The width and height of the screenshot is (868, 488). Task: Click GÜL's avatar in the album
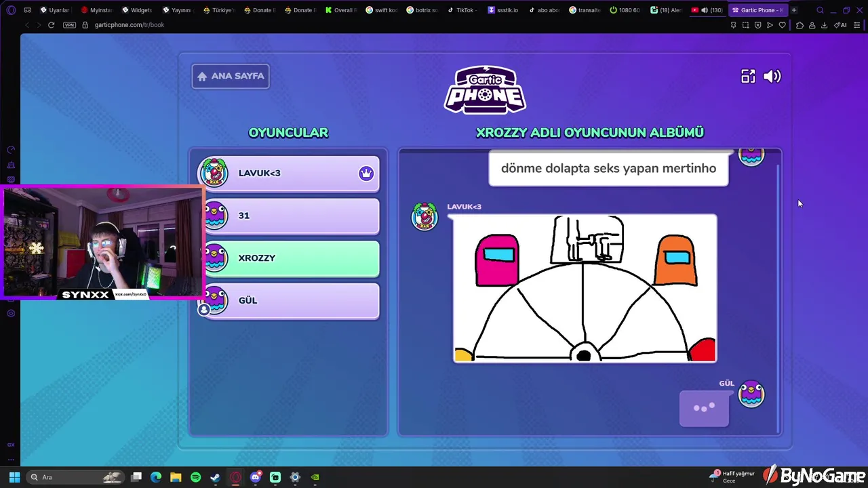click(x=751, y=394)
